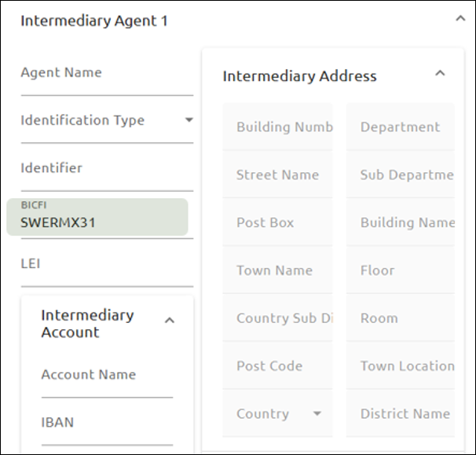Click the Floor field
Screen dimensions: 476x455
(401, 270)
